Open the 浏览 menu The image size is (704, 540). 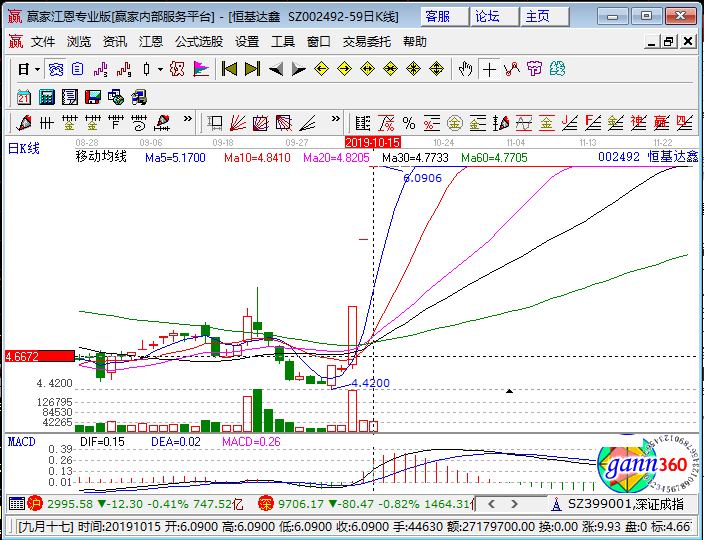(x=79, y=42)
